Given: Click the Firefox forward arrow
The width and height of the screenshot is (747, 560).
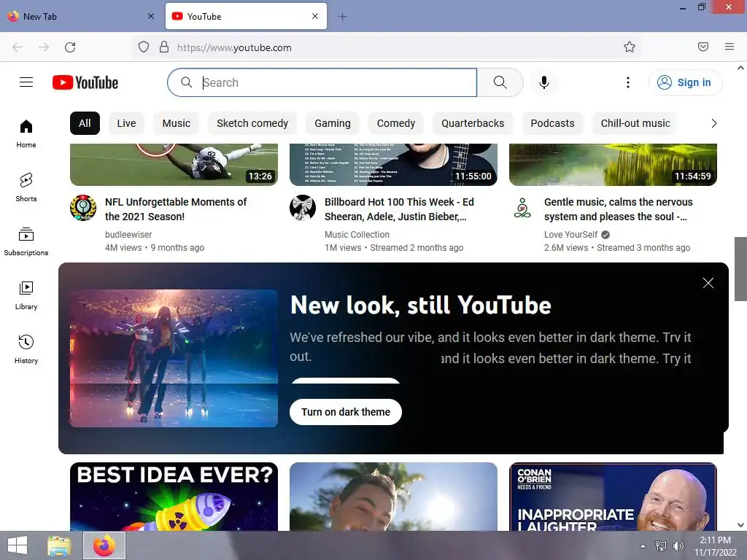Looking at the screenshot, I should [44, 47].
